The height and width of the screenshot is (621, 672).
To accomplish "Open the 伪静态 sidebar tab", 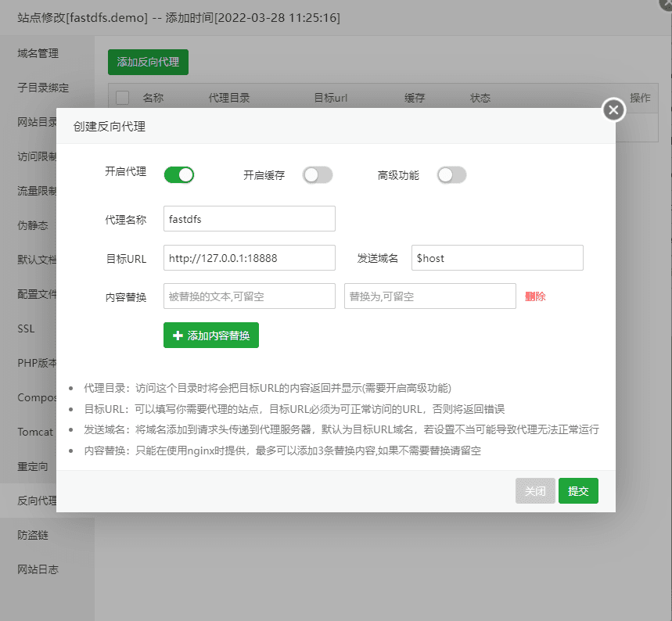I will coord(28,225).
